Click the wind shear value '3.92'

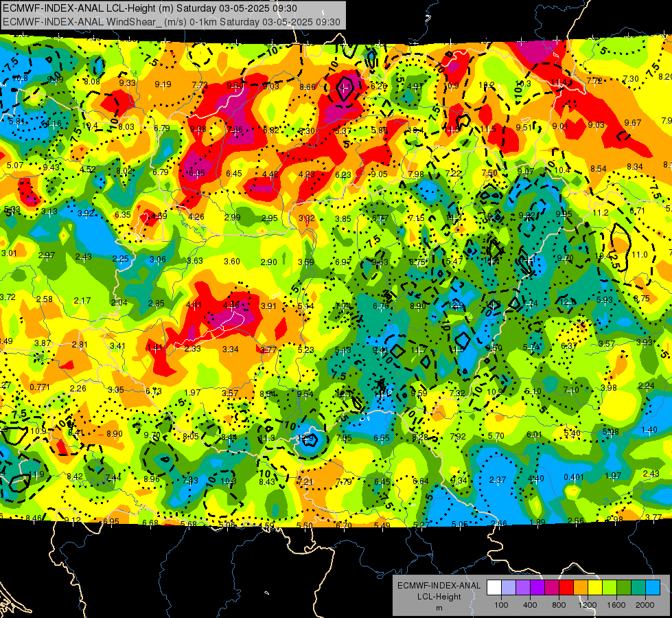point(86,213)
